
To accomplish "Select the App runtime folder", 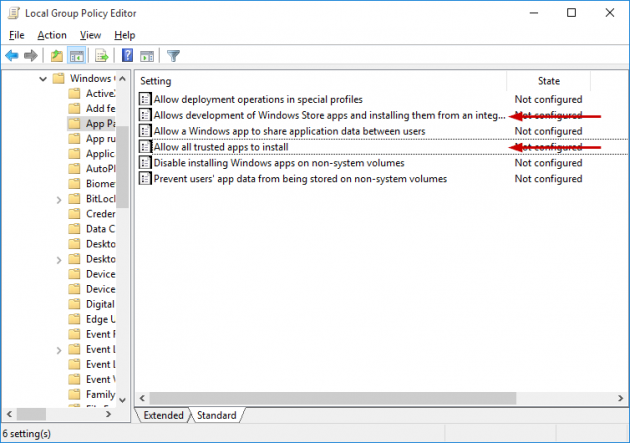I will [92, 139].
